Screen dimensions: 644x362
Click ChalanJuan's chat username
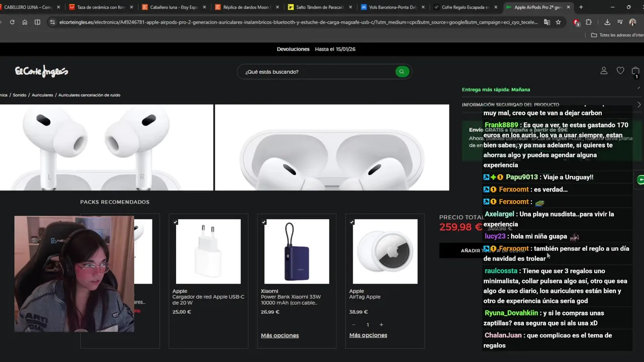[x=503, y=335]
